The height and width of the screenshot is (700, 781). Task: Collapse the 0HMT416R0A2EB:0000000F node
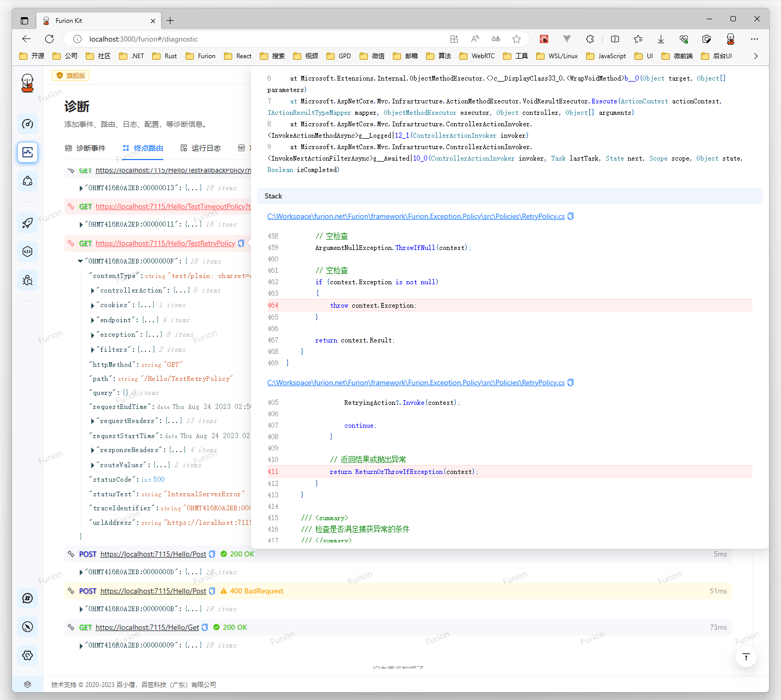click(80, 261)
